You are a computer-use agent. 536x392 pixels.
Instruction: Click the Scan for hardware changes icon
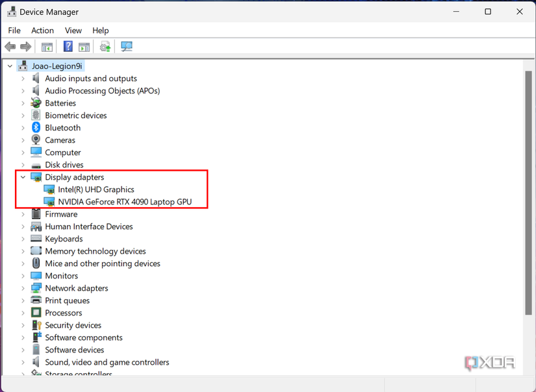125,46
